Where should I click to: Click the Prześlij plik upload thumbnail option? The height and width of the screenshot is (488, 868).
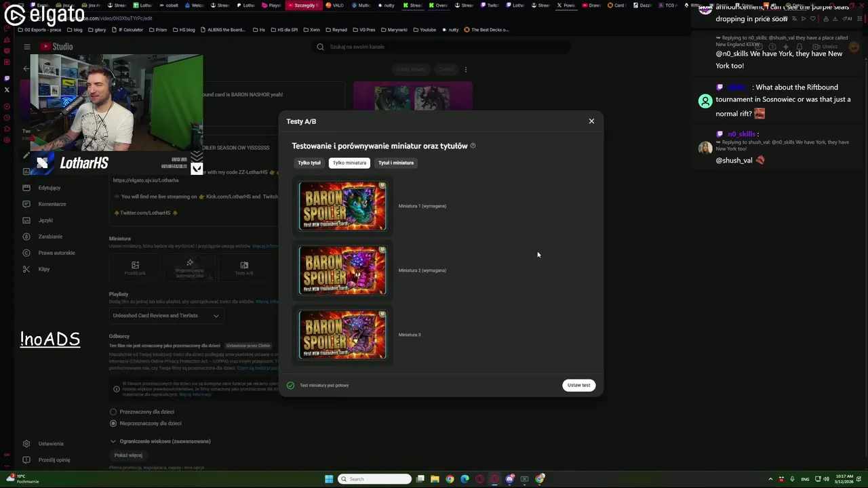tap(135, 268)
